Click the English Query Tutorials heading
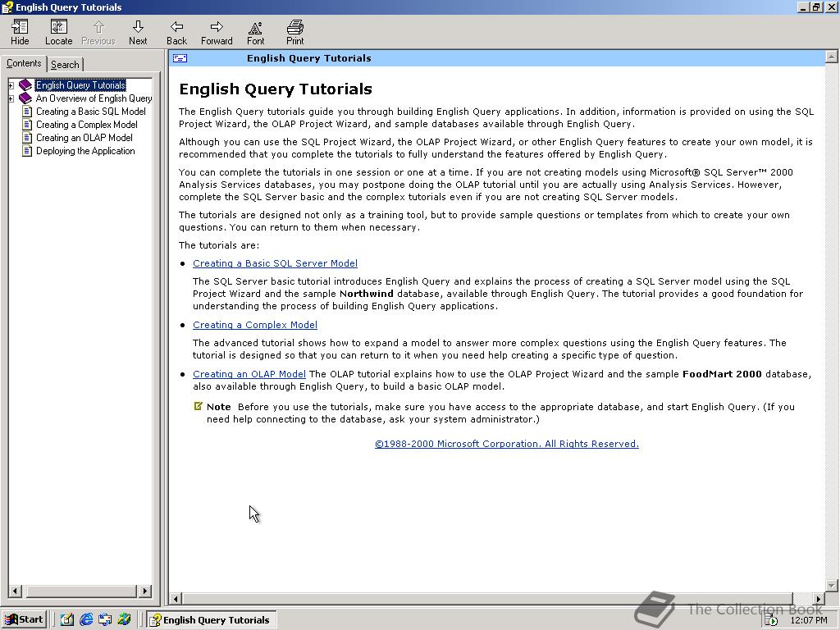This screenshot has width=840, height=630. tap(276, 89)
